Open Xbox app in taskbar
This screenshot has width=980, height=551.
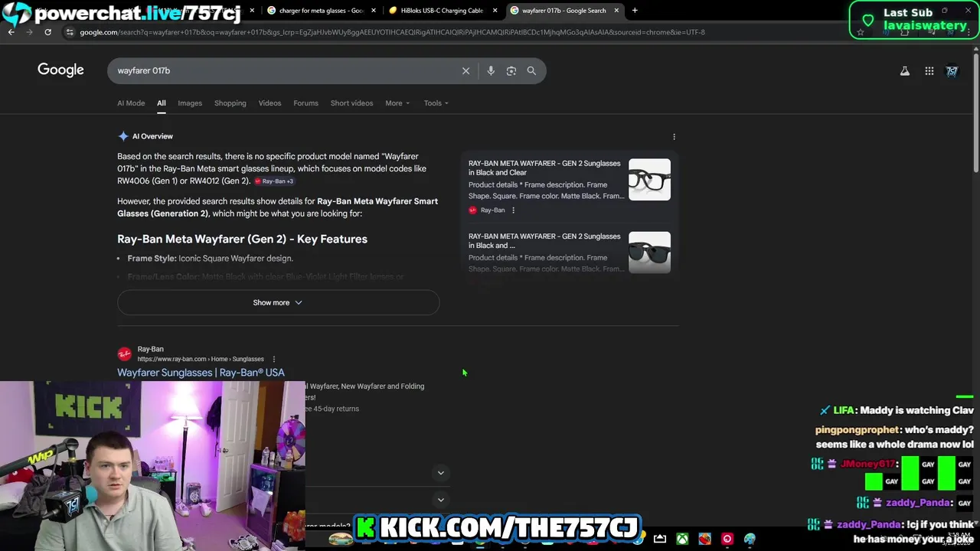[x=681, y=539]
